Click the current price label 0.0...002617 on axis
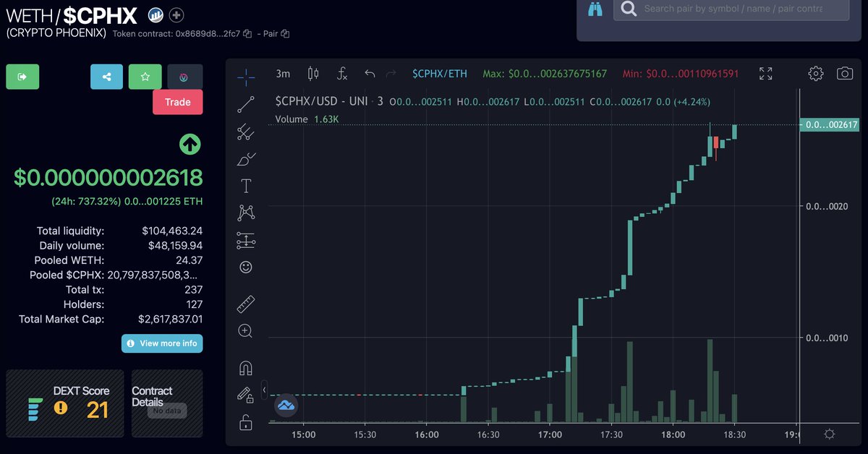868x454 pixels. click(829, 125)
